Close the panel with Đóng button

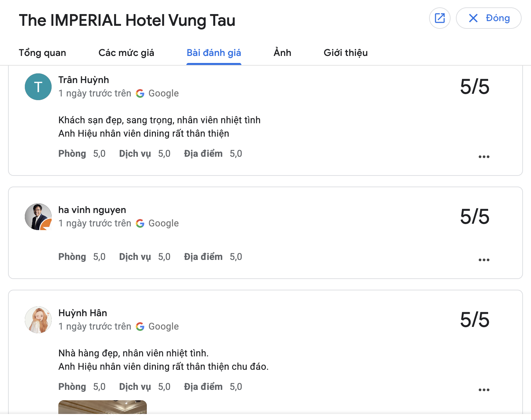coord(488,18)
